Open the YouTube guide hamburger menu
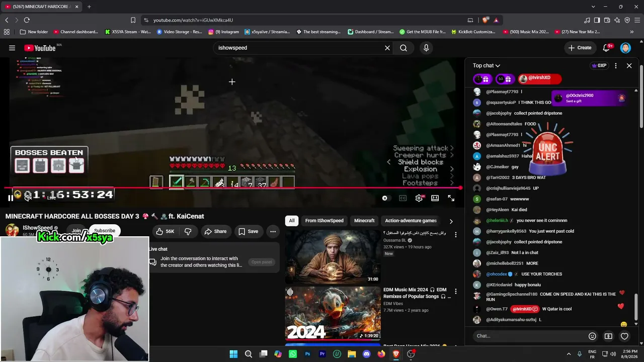The image size is (644, 362). tap(12, 48)
